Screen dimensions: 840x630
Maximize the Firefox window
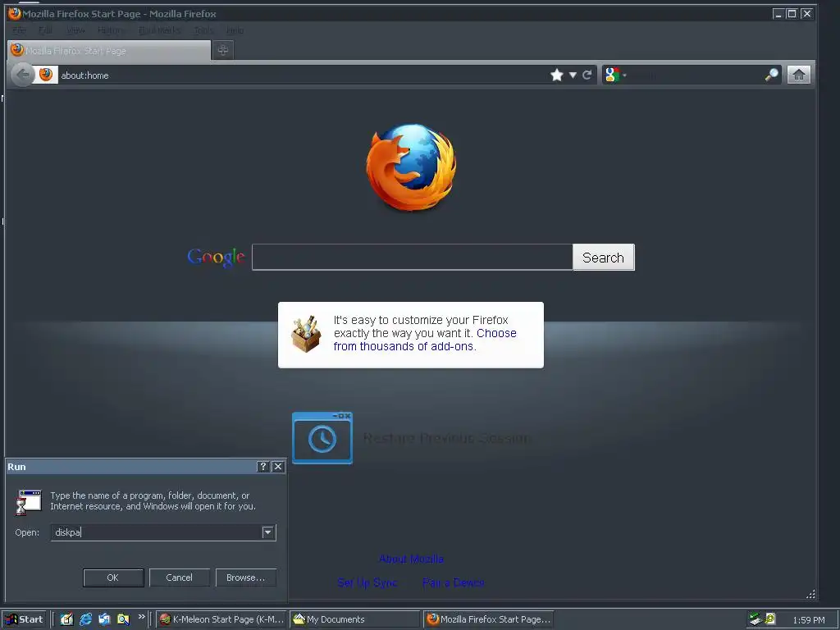pyautogui.click(x=792, y=14)
